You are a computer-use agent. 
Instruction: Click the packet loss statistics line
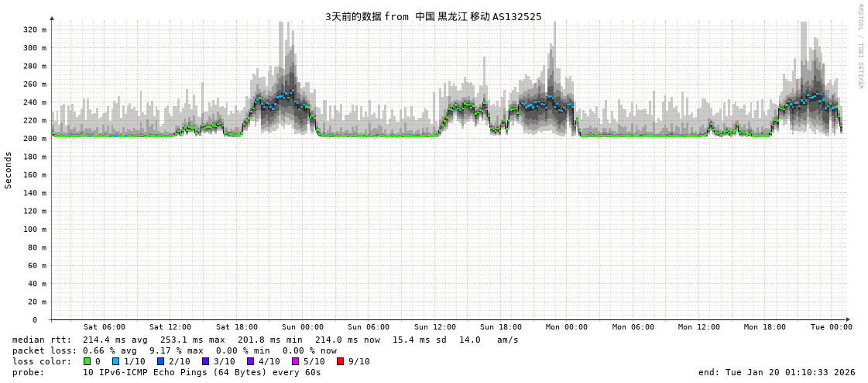pyautogui.click(x=174, y=350)
